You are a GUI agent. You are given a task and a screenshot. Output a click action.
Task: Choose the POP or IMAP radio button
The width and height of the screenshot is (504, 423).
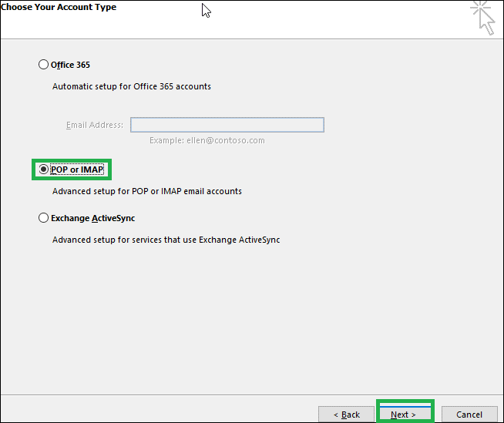tap(43, 170)
